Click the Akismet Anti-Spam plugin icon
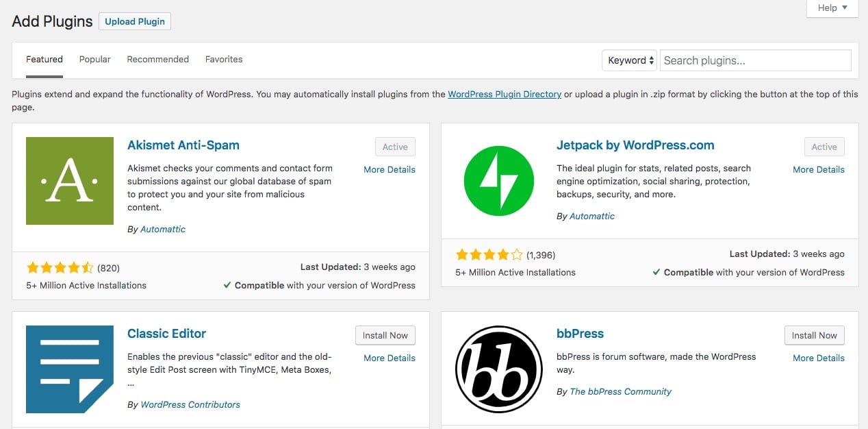 point(69,180)
